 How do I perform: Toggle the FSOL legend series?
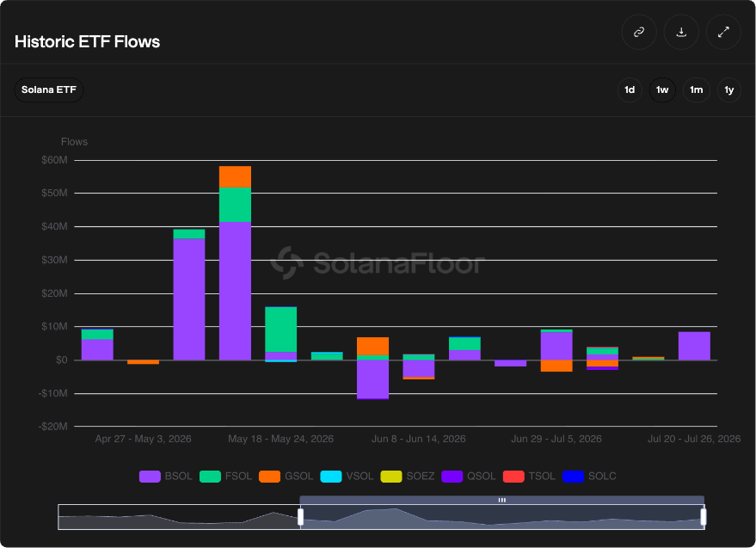225,476
